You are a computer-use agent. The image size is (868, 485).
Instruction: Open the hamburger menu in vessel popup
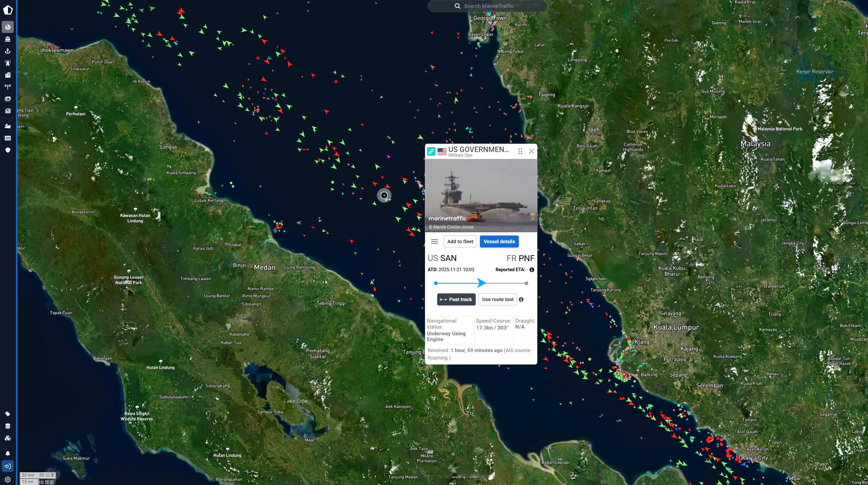click(x=434, y=242)
